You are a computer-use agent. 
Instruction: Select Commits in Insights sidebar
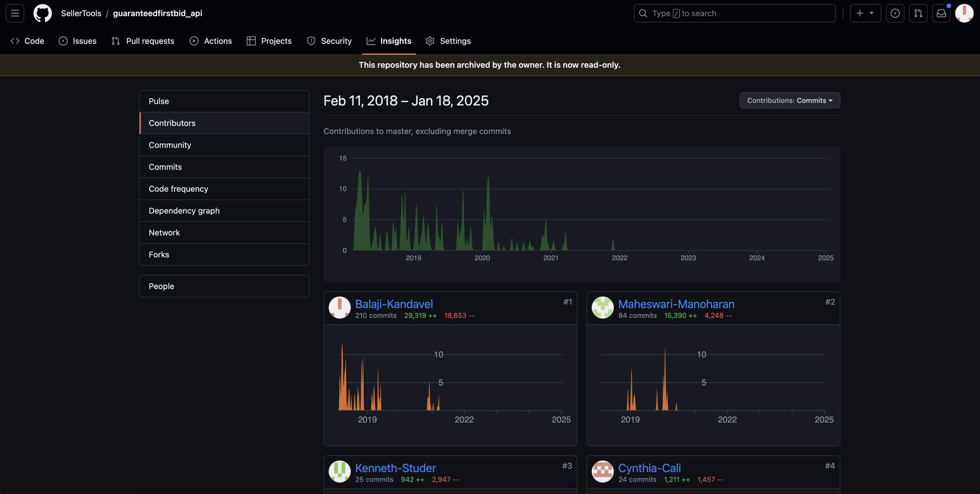tap(224, 167)
